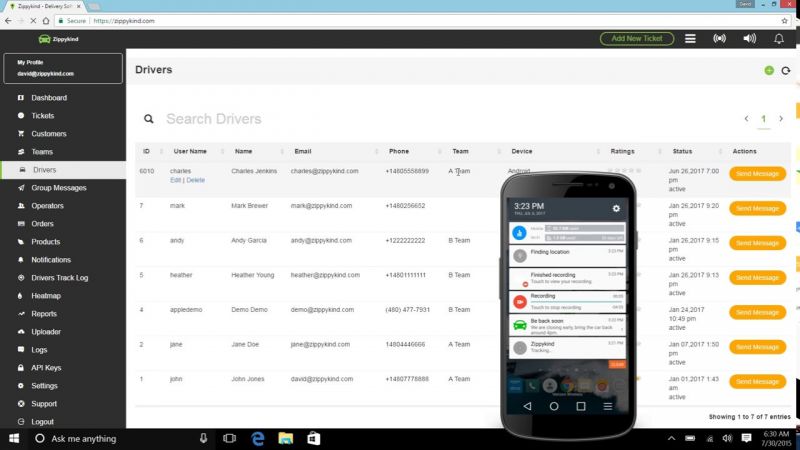Open the hamburger menu in top bar
800x450 pixels.
690,39
